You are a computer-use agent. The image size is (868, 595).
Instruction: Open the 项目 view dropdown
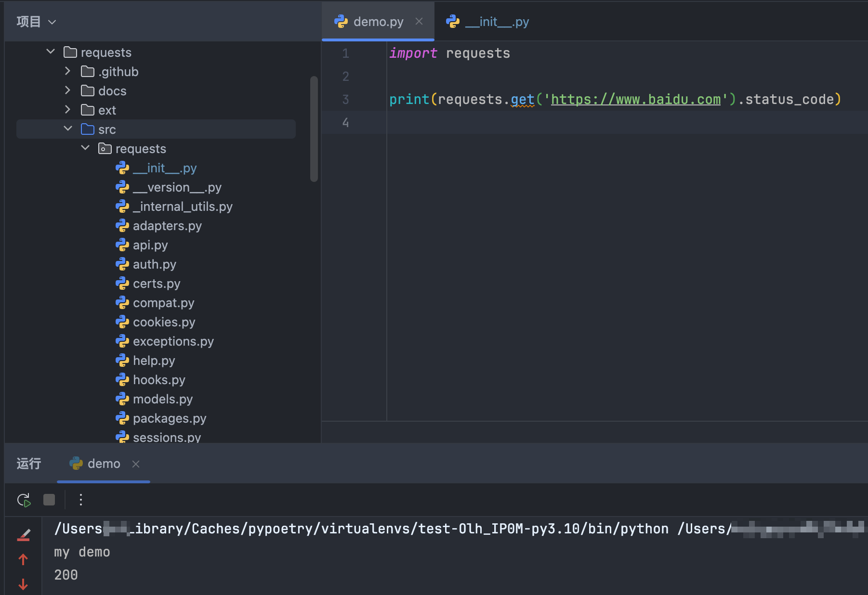37,22
